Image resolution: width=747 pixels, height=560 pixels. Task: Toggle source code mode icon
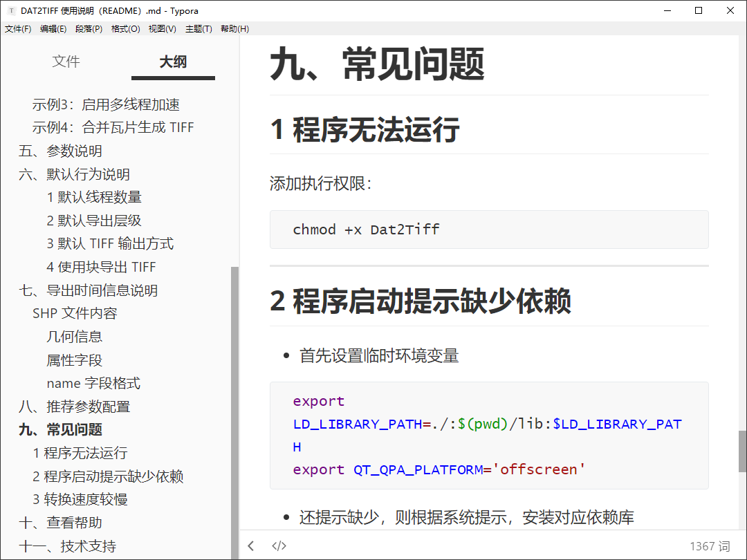tap(279, 545)
